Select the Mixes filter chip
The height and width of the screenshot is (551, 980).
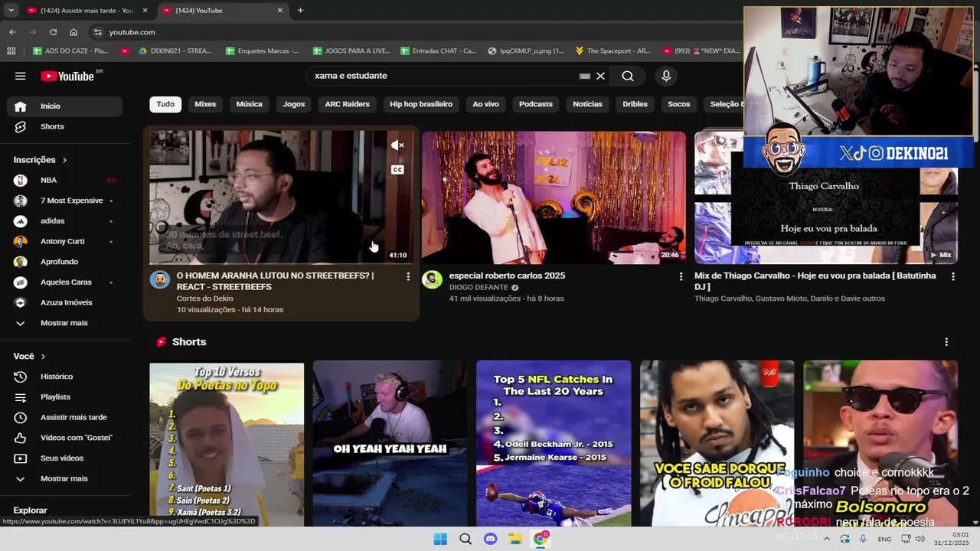[205, 104]
